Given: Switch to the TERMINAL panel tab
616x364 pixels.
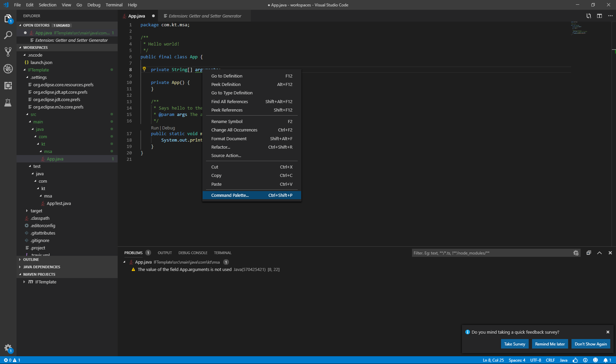Looking at the screenshot, I should point(223,253).
